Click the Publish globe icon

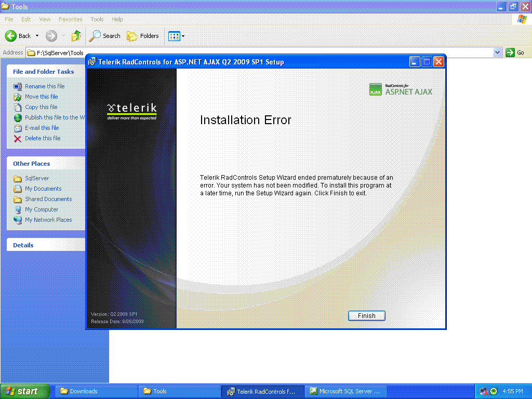(x=18, y=118)
